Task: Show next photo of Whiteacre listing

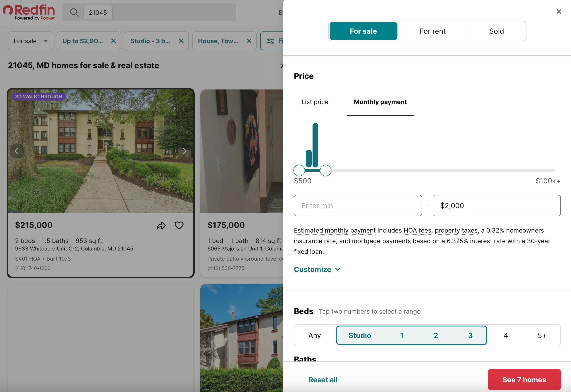Action: 185,151
